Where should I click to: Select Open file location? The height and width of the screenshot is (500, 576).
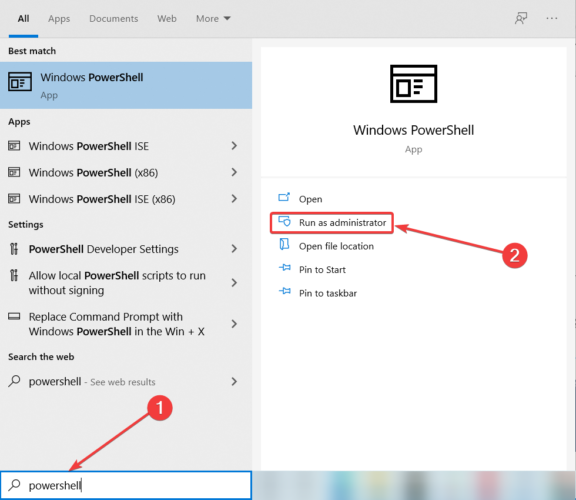(x=336, y=246)
